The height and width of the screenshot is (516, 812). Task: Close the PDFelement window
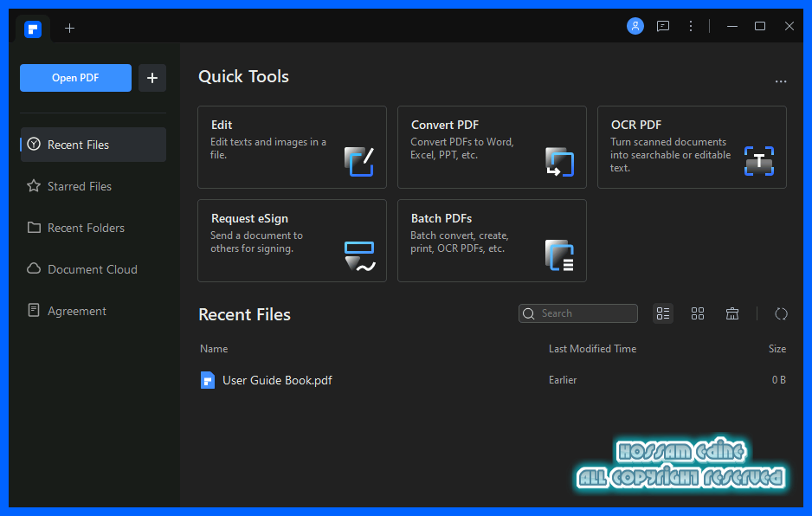[789, 26]
